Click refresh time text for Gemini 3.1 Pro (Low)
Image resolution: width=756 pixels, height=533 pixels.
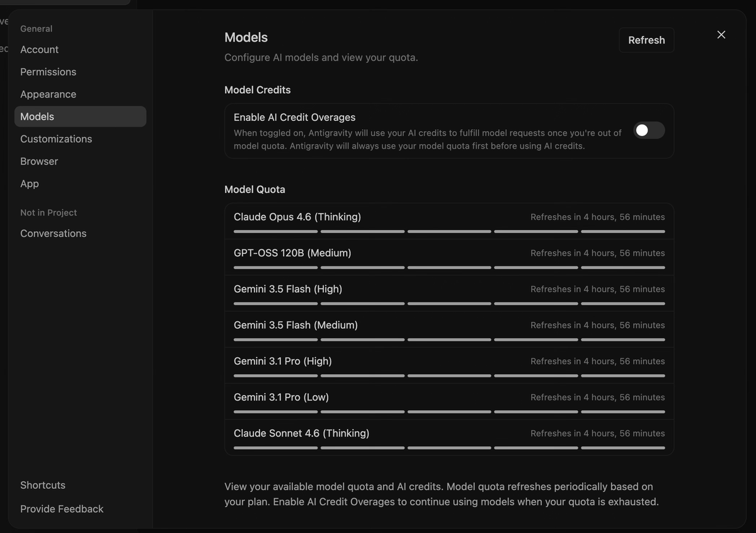click(x=597, y=398)
